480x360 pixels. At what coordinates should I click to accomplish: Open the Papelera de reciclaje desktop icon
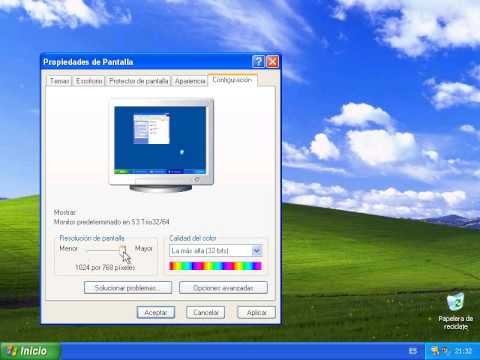point(455,311)
